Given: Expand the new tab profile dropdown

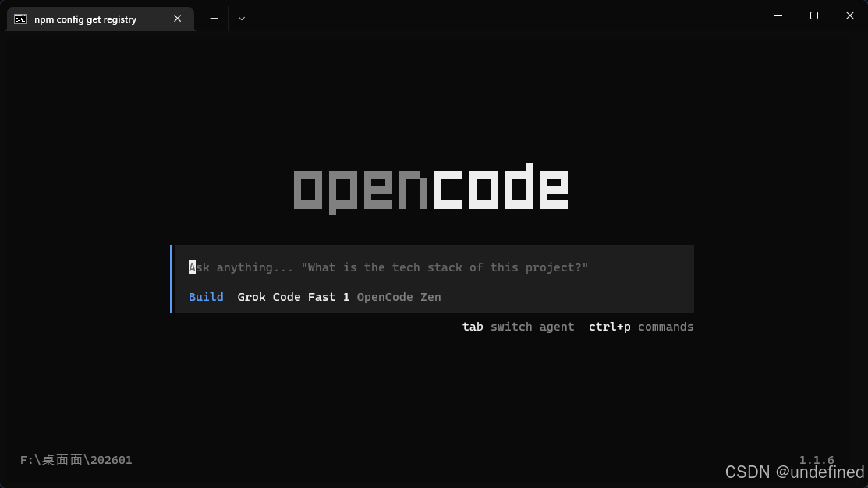Looking at the screenshot, I should tap(241, 19).
